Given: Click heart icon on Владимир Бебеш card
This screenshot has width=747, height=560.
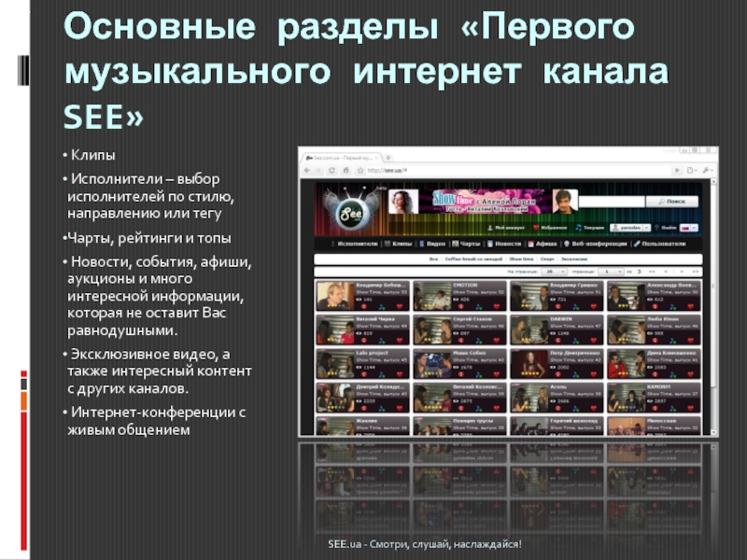Looking at the screenshot, I should [400, 306].
